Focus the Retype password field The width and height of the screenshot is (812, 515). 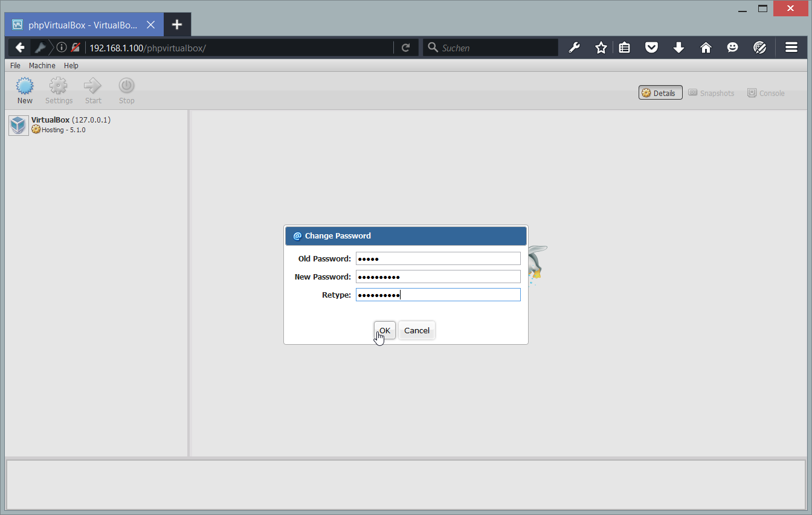438,295
